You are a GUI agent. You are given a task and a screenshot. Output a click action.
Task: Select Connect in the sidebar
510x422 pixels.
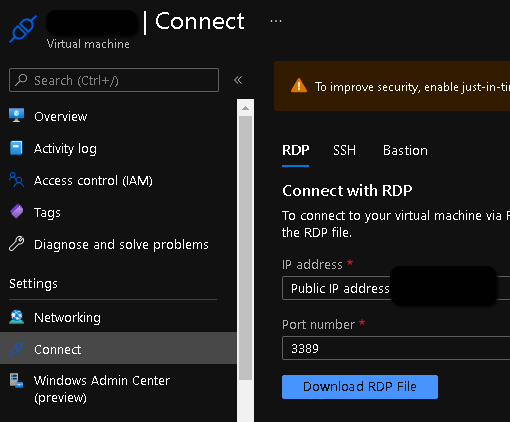(118, 348)
